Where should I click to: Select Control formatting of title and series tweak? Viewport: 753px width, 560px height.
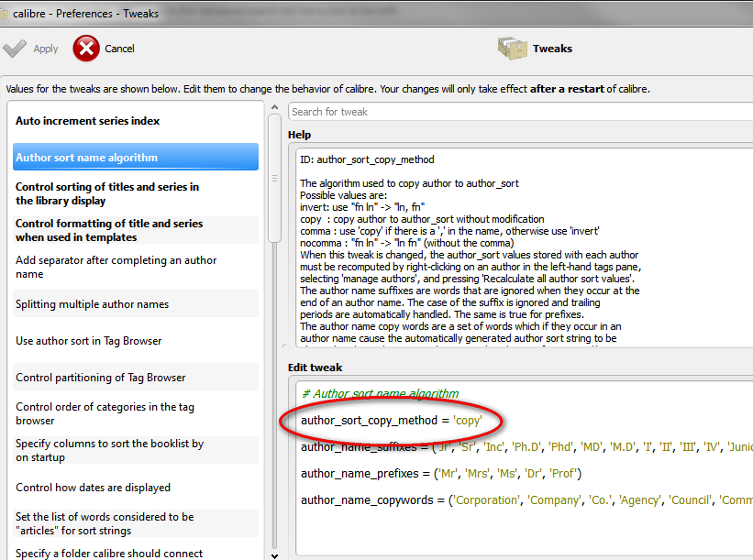[136, 230]
